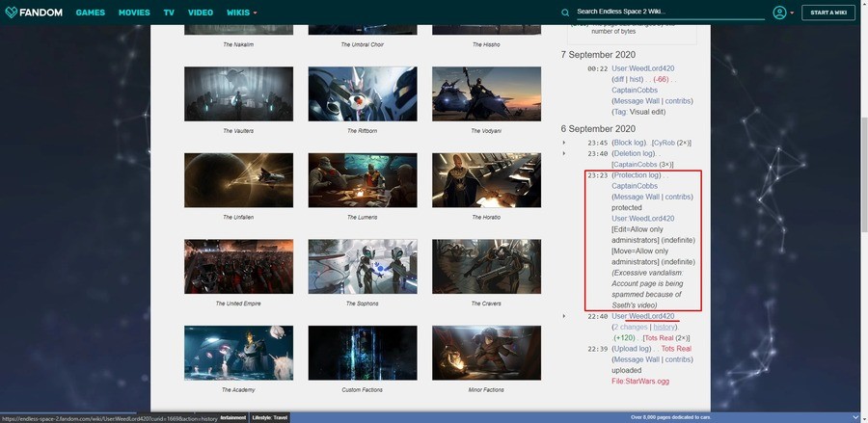This screenshot has height=423, width=868.
Task: Click the Custom Factions caption text
Action: [363, 390]
